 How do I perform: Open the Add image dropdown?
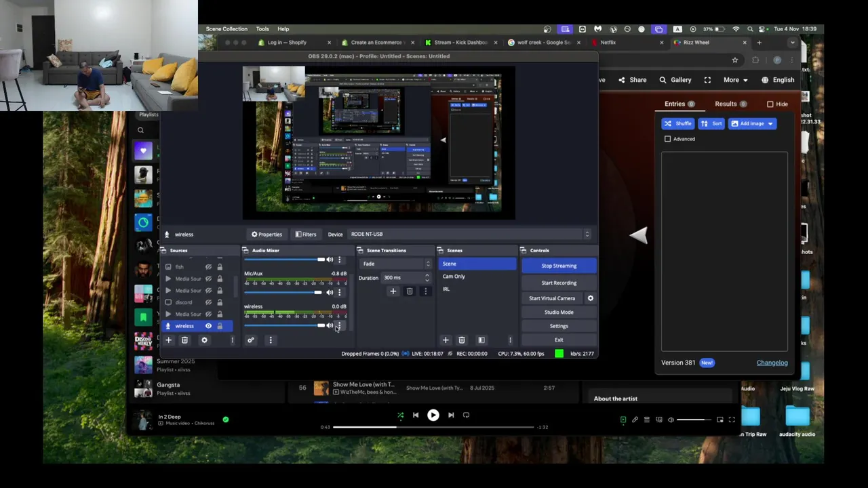pyautogui.click(x=752, y=123)
